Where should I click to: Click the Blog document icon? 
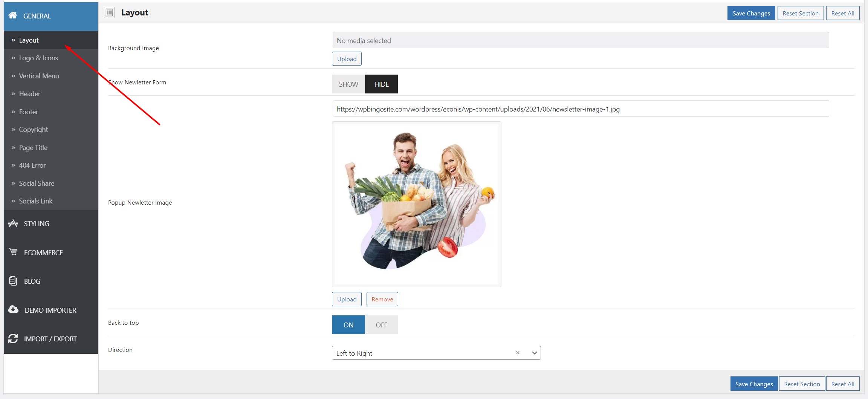pos(13,281)
